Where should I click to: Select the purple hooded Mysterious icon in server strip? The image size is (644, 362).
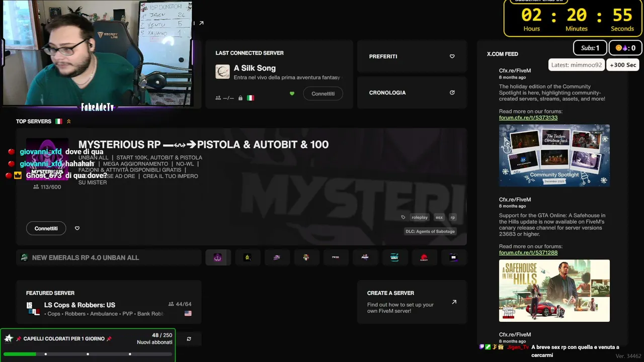click(x=218, y=257)
